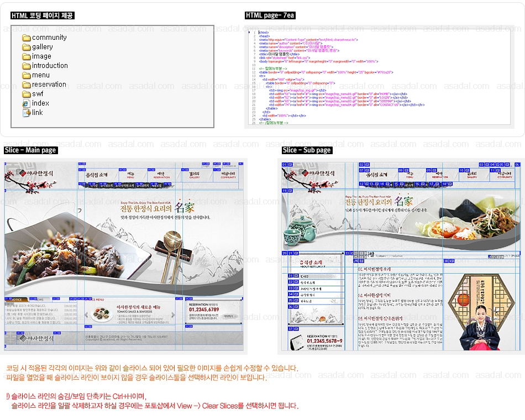Click the main page copyright address text
Image resolution: width=525 pixels, height=420 pixels.
click(127, 338)
